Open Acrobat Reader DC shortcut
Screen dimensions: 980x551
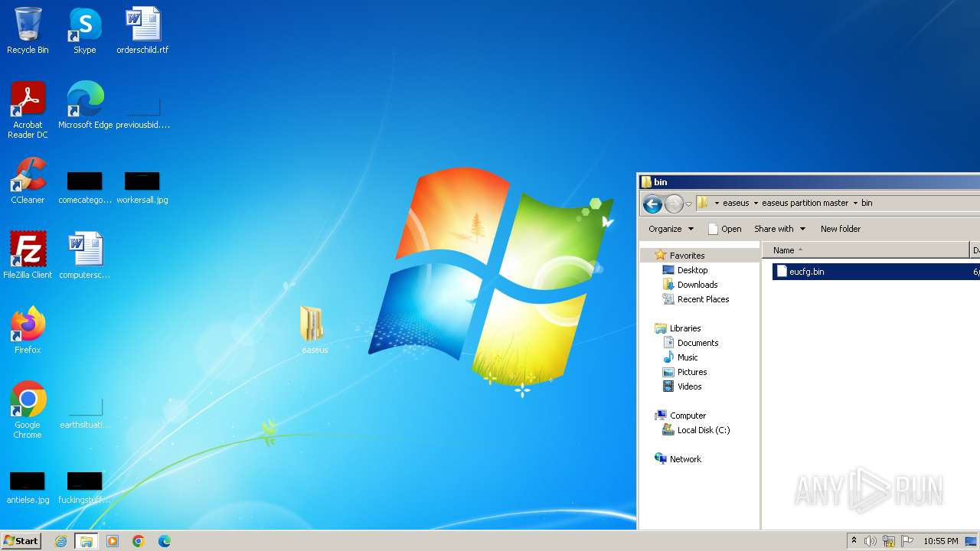coord(28,110)
